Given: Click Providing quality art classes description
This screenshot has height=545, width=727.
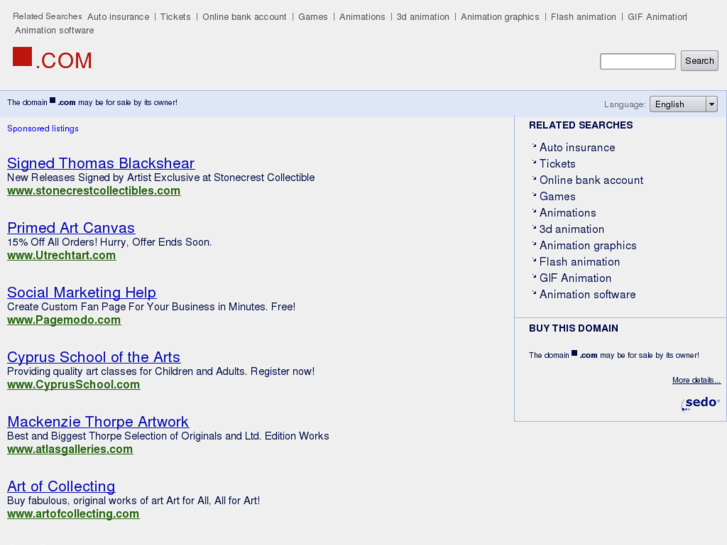Looking at the screenshot, I should click(x=161, y=371).
